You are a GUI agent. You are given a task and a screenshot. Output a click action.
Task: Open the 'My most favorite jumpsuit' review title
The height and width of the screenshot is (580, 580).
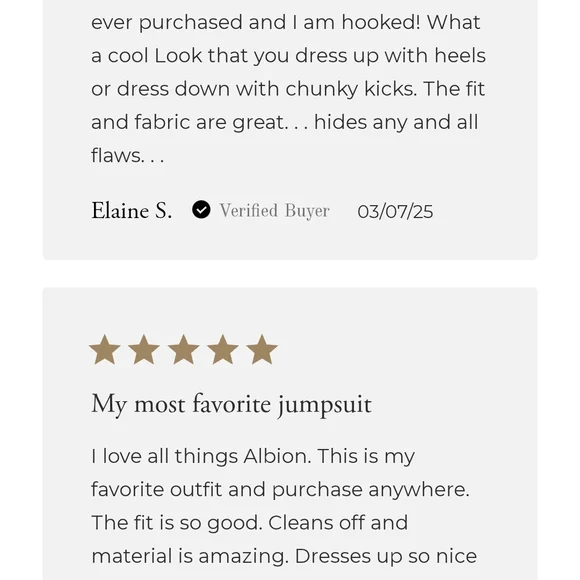(231, 404)
